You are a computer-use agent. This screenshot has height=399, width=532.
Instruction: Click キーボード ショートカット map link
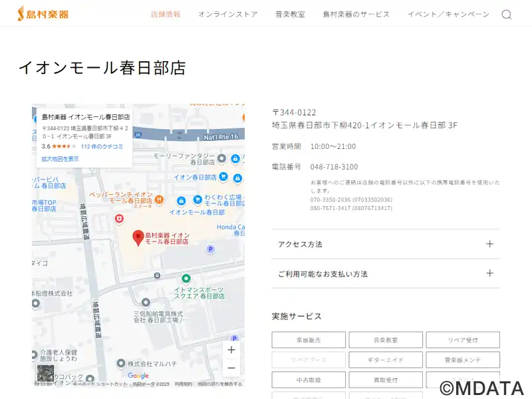point(101,384)
